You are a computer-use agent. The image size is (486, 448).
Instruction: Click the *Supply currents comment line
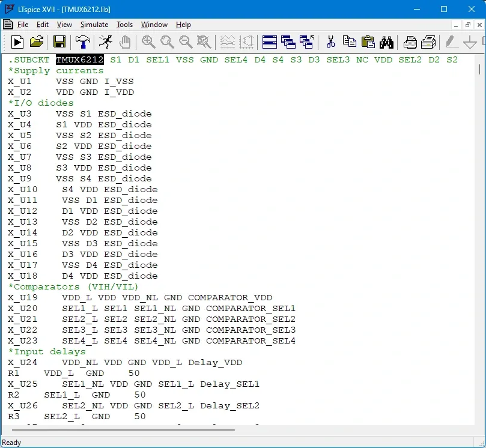pyautogui.click(x=56, y=71)
